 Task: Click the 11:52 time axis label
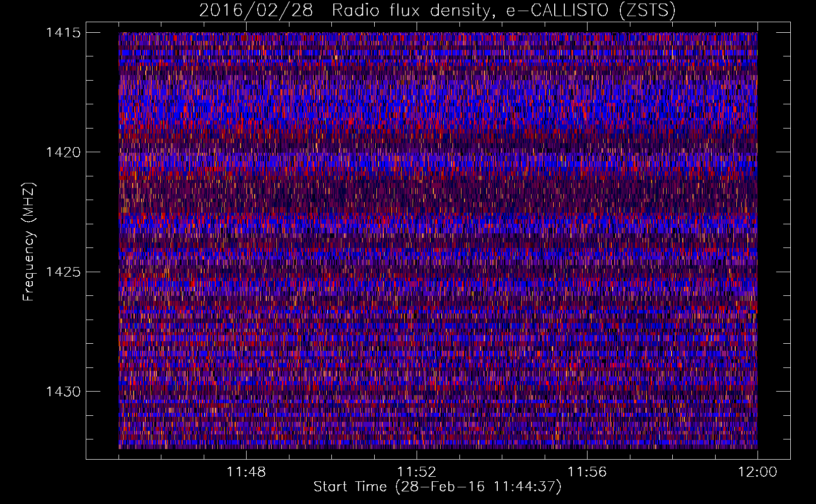tap(417, 472)
